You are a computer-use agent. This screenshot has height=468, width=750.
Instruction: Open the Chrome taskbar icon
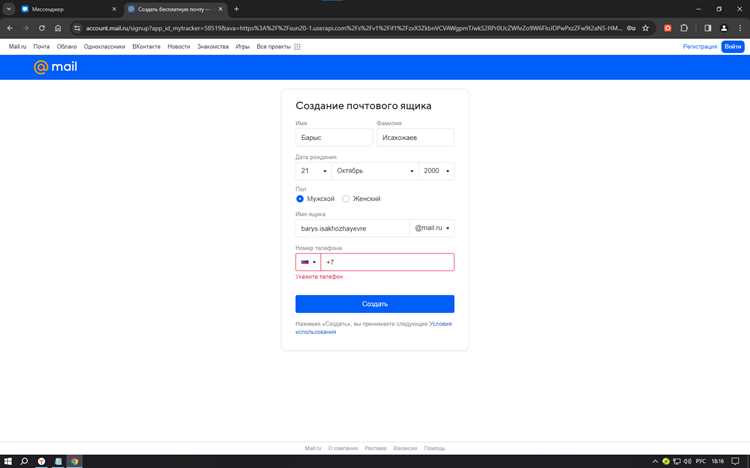coord(74,461)
